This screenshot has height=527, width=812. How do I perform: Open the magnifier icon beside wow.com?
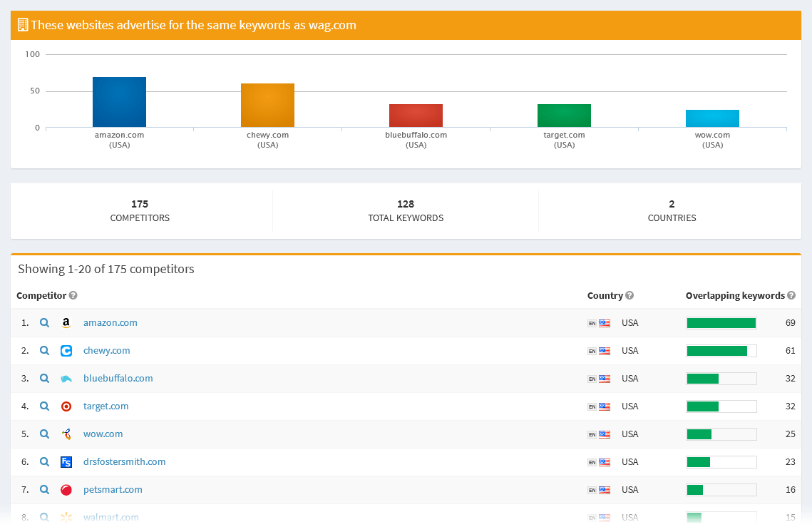click(x=44, y=434)
